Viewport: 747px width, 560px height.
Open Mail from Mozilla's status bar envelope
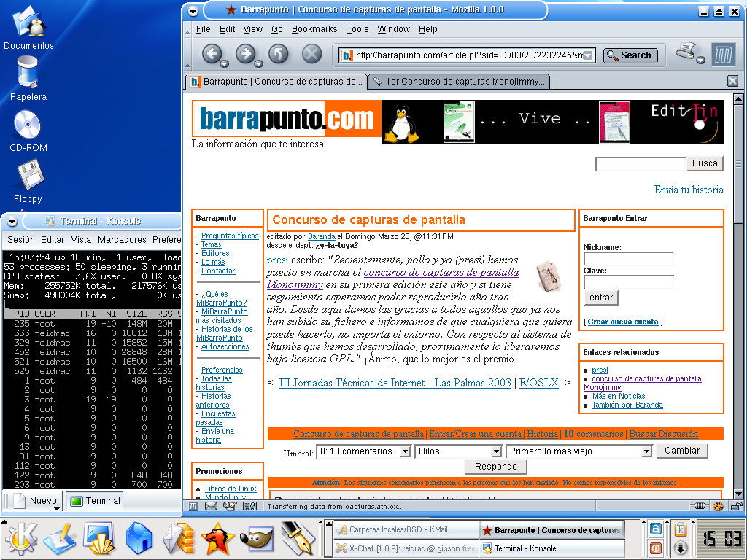point(211,506)
